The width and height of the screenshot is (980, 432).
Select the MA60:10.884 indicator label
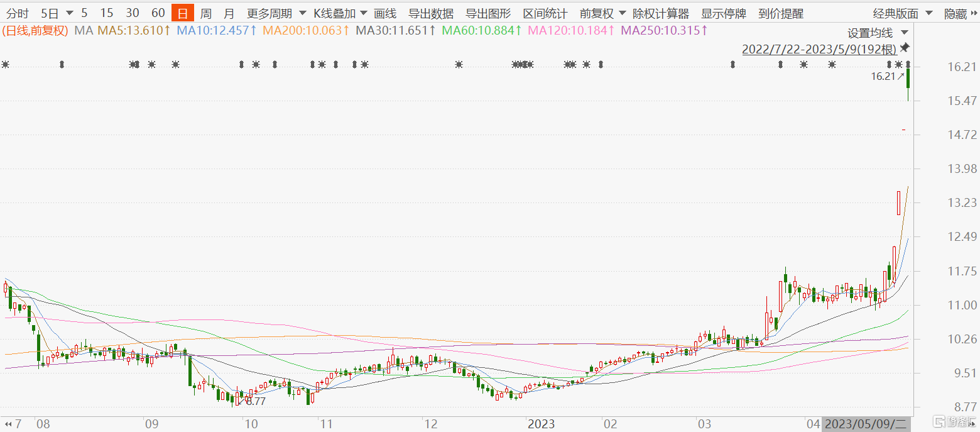482,30
